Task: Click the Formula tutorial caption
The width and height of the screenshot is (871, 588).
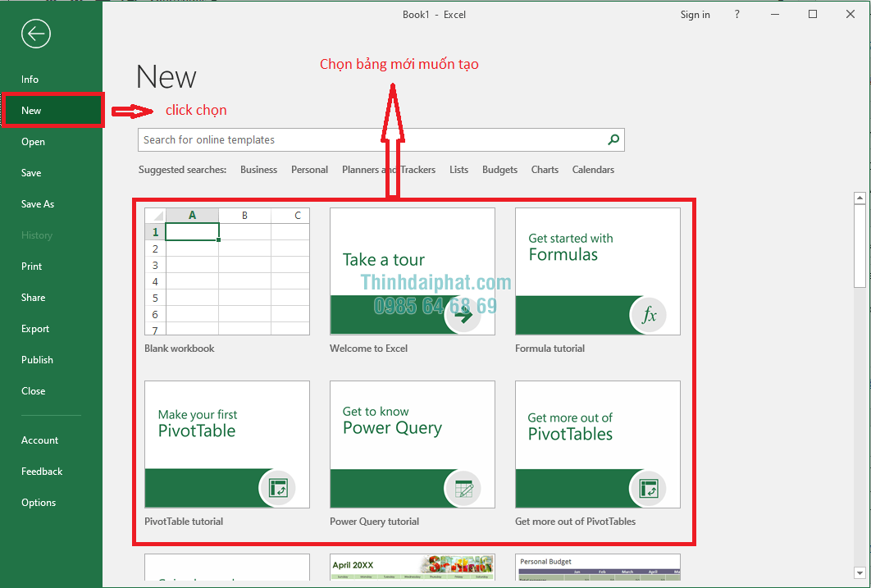Action: (550, 349)
